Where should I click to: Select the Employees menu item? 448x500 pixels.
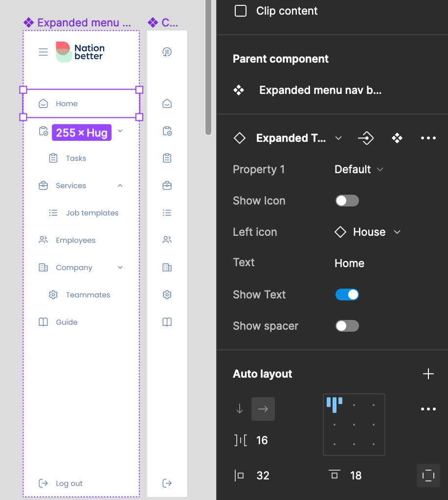75,240
